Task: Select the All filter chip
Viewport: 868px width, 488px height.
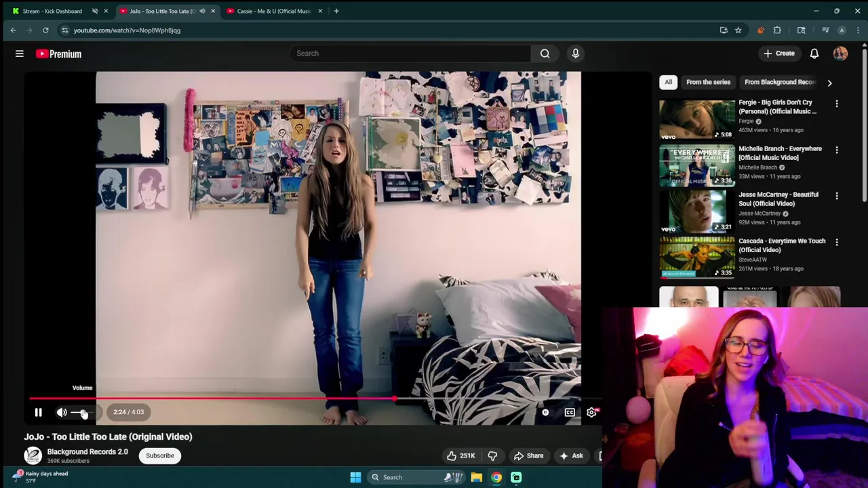Action: 668,82
